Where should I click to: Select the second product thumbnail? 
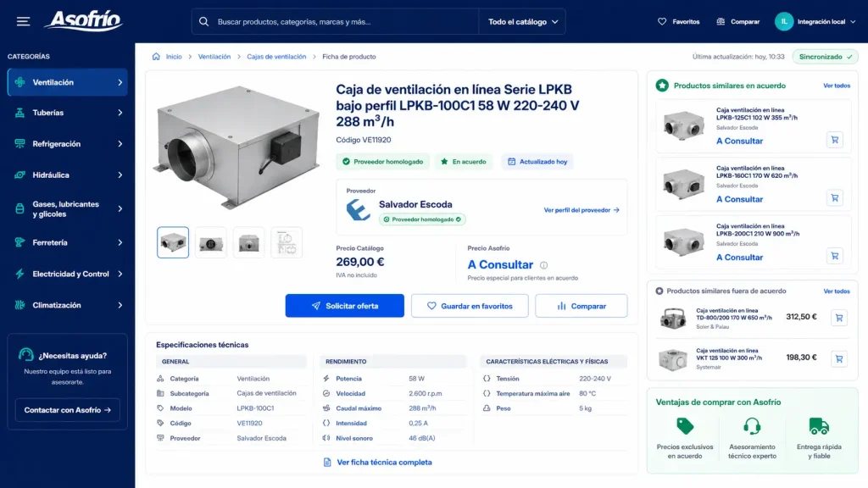coord(211,242)
